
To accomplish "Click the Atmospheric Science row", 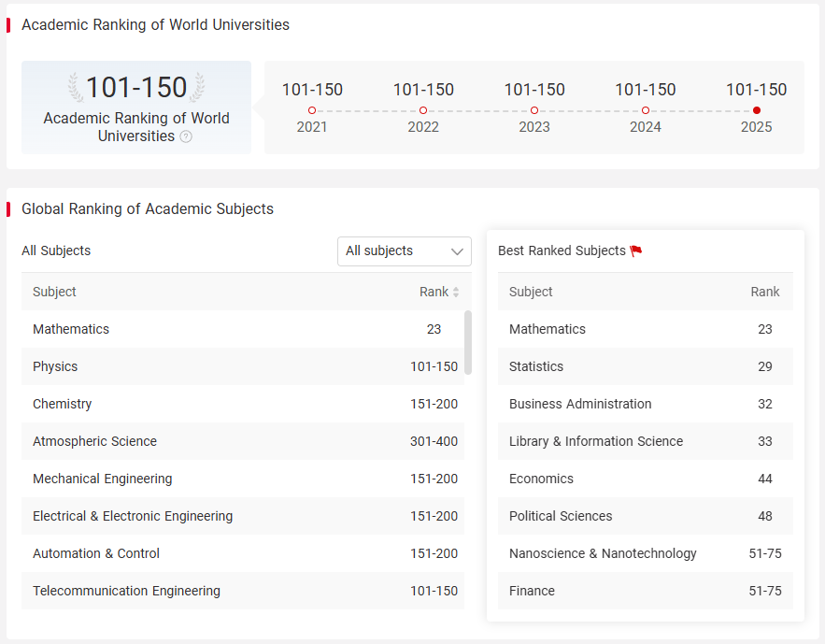I will point(243,441).
